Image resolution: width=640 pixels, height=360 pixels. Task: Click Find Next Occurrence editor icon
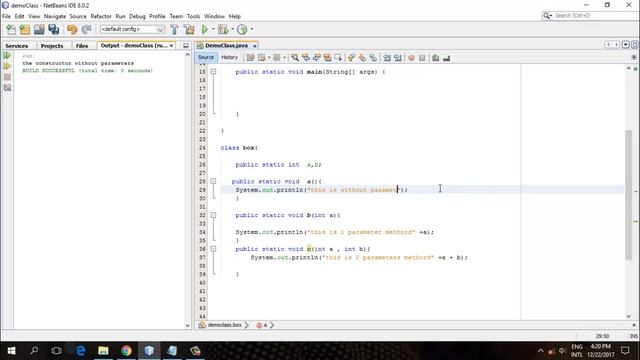pyautogui.click(x=317, y=58)
